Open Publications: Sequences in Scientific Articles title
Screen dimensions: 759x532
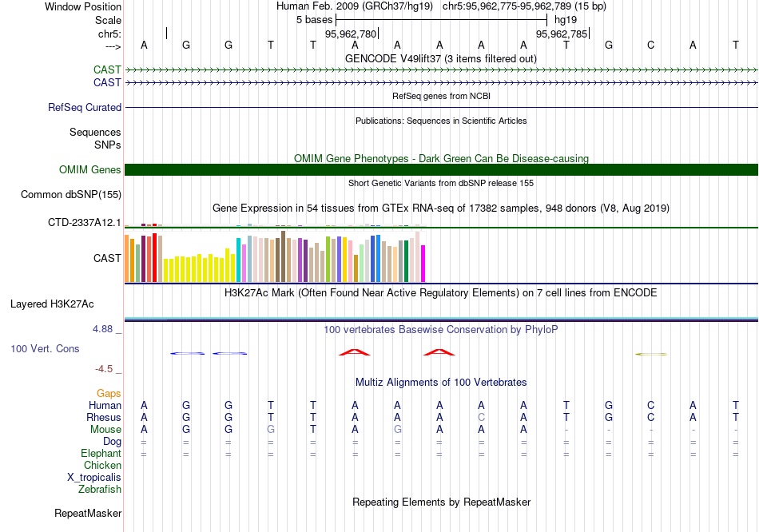(441, 121)
